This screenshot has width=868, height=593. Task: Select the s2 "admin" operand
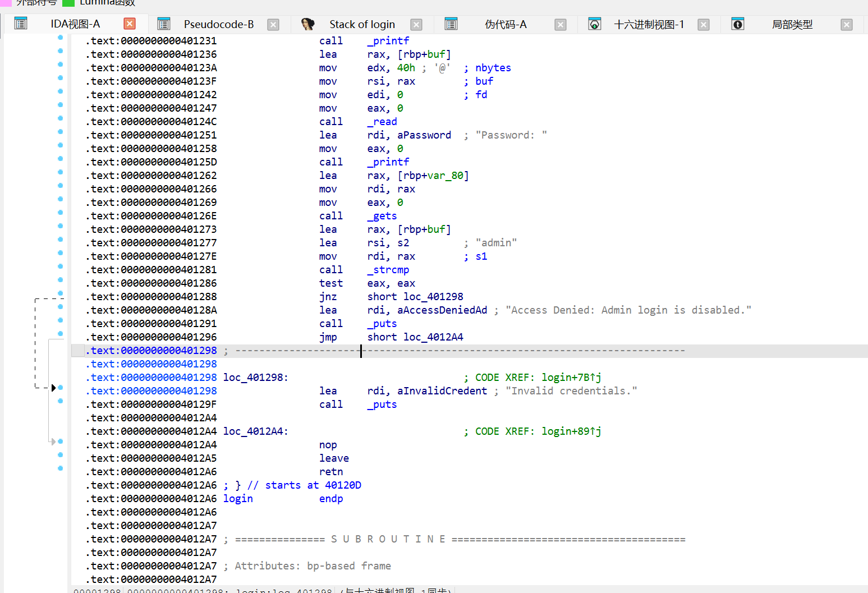403,243
